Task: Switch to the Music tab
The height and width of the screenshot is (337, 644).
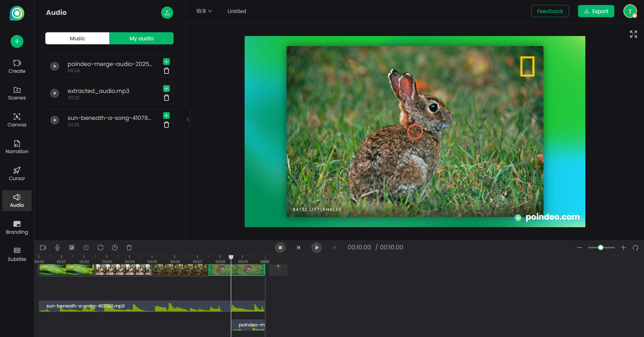Action: coord(77,38)
